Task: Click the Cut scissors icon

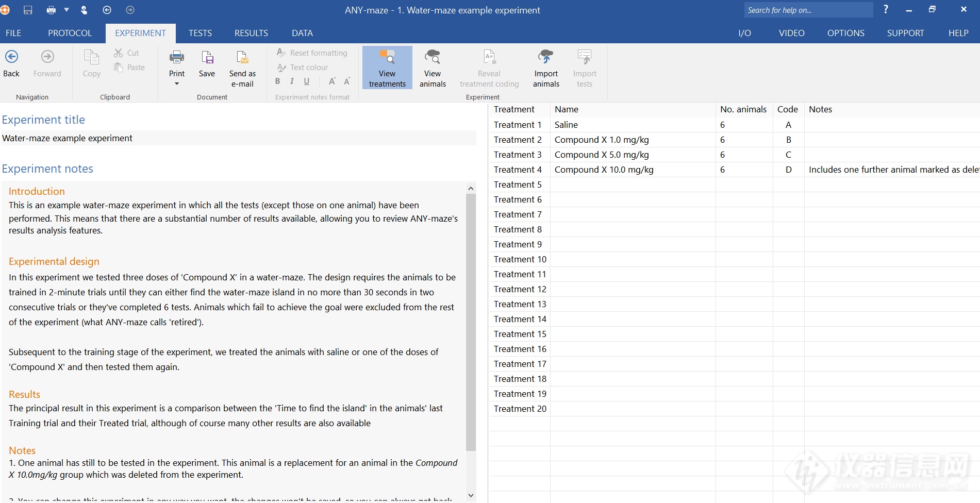Action: 119,53
